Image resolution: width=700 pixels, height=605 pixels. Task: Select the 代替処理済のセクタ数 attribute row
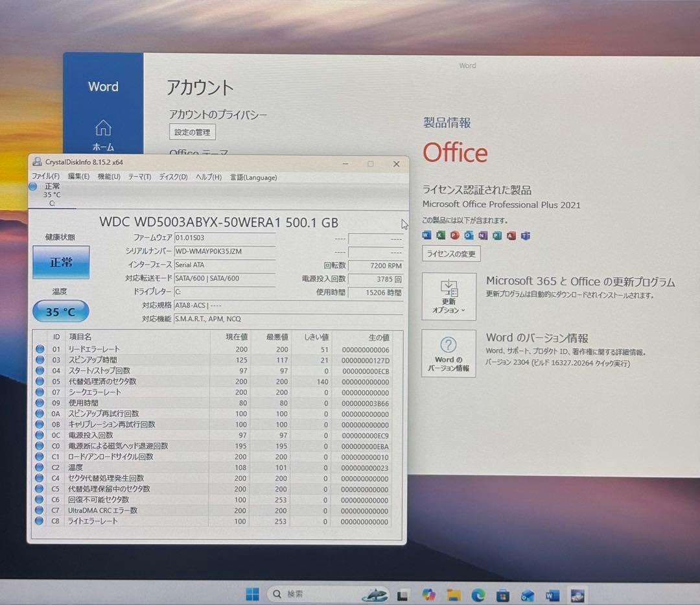point(213,381)
